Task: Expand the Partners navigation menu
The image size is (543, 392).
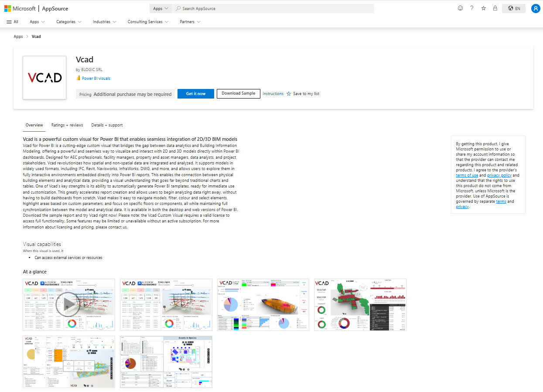Action: pos(190,22)
